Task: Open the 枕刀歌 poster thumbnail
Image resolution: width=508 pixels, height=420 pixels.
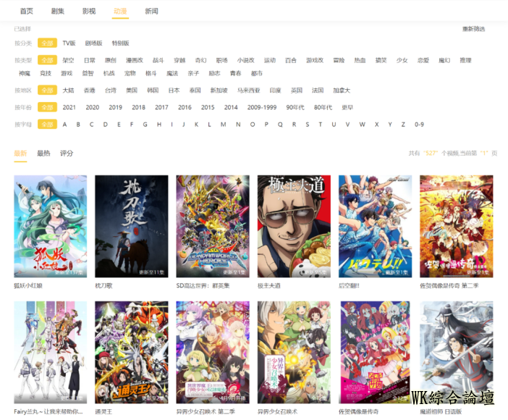Action: (132, 227)
